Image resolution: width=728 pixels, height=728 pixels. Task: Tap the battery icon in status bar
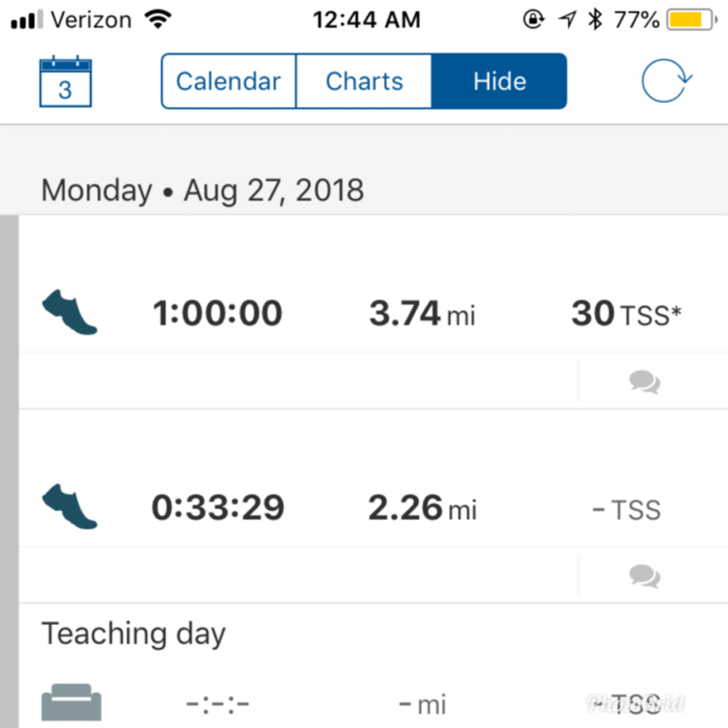[x=690, y=20]
